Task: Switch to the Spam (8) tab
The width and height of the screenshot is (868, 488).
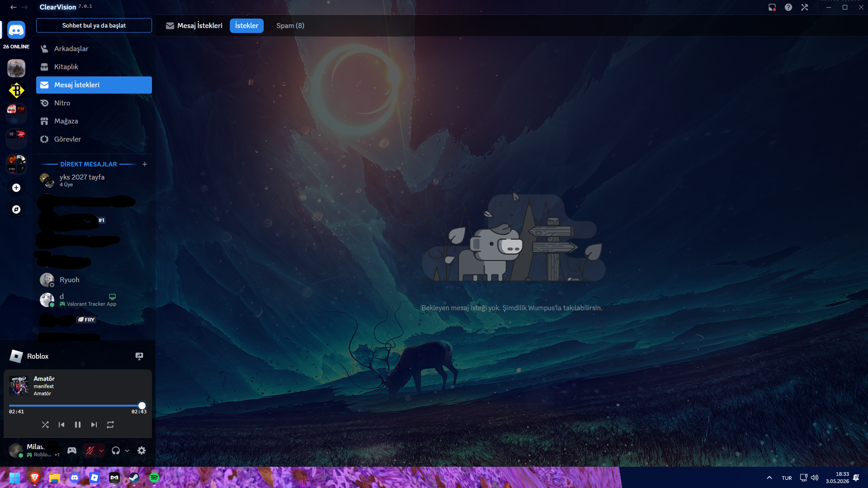Action: point(290,26)
